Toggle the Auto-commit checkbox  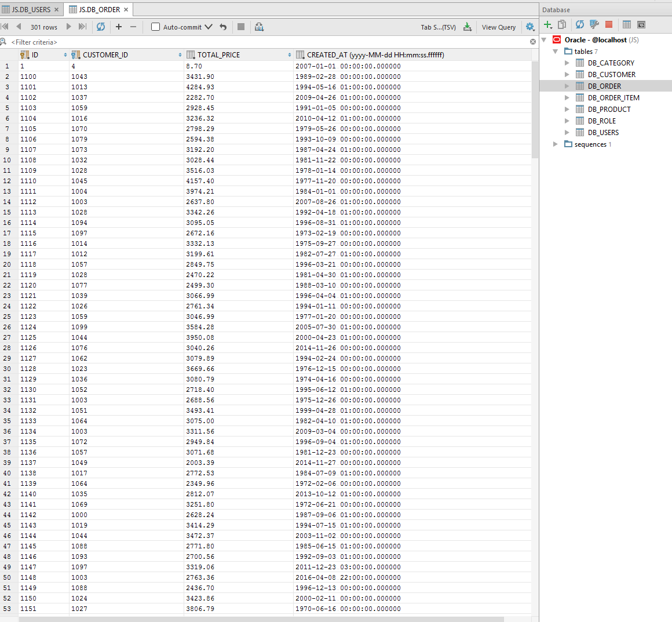tap(156, 27)
